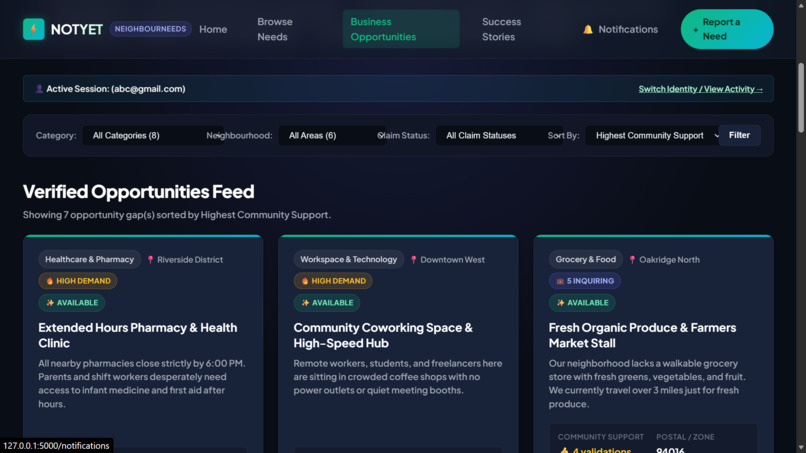Screen dimensions: 806x453
Task: Click the pin icon next to Riverside District
Action: [x=150, y=260]
